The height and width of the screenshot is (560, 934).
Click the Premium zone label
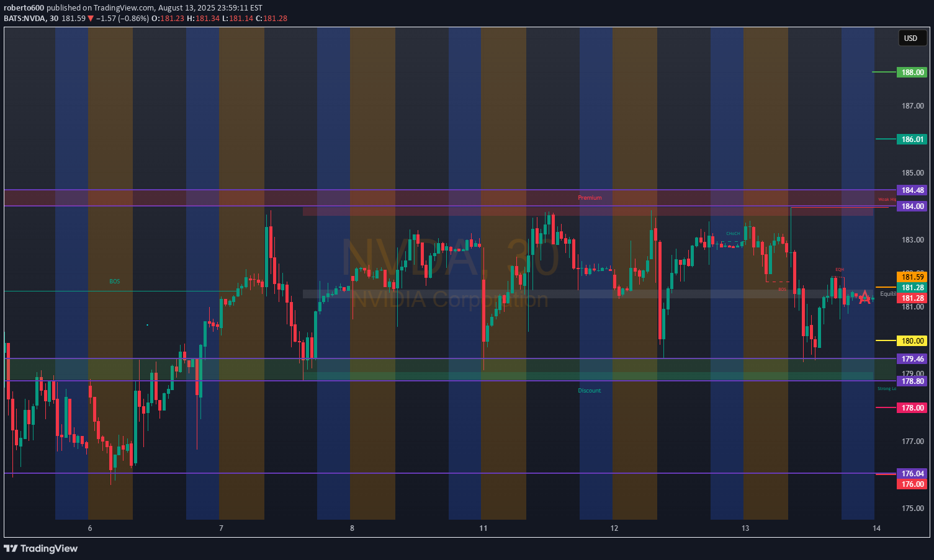coord(590,198)
